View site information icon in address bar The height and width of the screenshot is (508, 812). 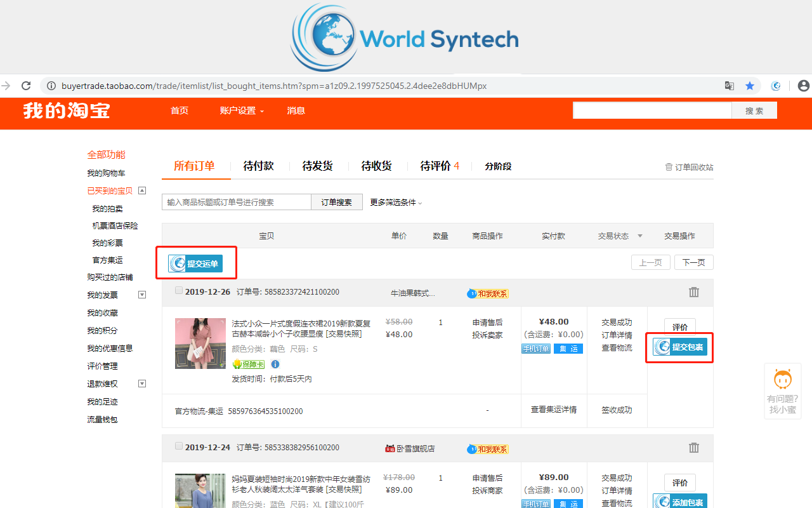point(51,86)
